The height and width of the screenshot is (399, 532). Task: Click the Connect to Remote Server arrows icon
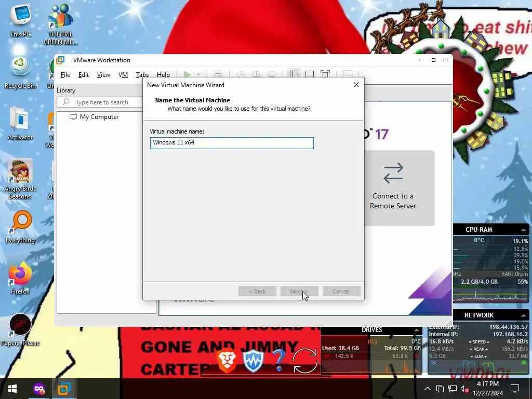393,173
